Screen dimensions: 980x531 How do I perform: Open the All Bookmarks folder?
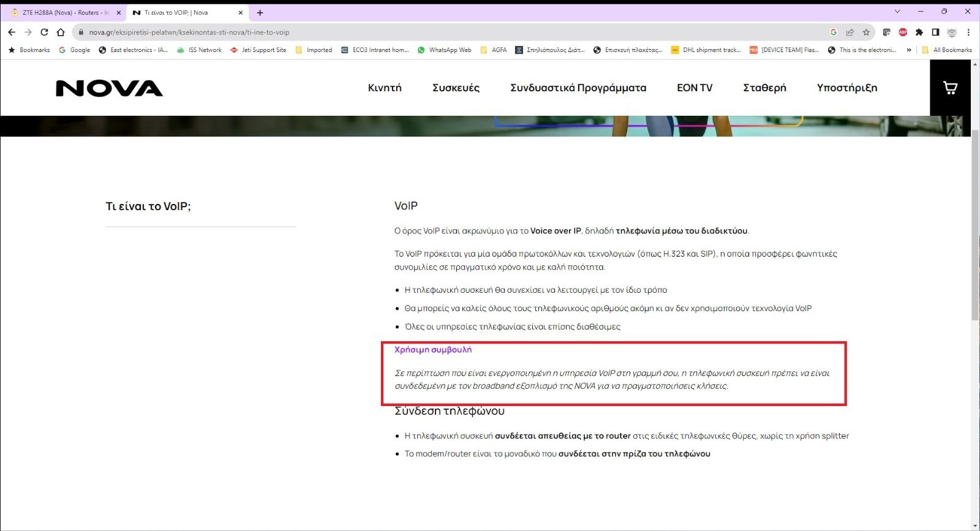click(947, 50)
